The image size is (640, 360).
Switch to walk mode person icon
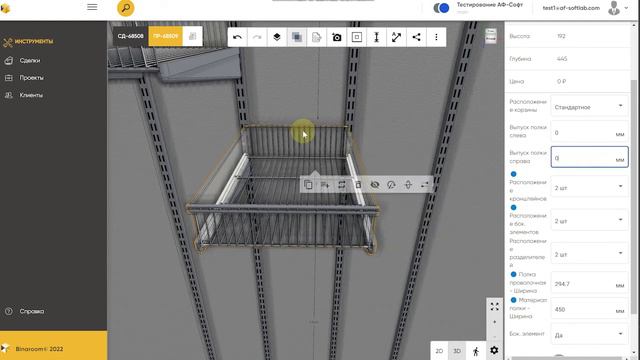[x=476, y=351]
